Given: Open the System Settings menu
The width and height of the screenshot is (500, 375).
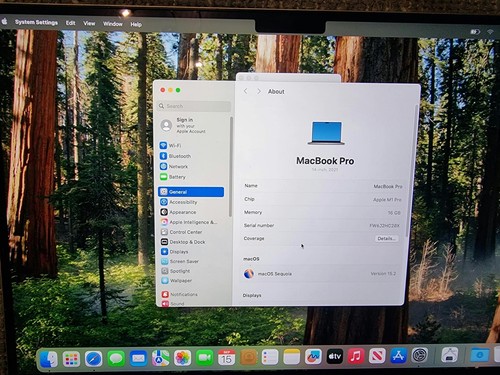Looking at the screenshot, I should (x=36, y=22).
